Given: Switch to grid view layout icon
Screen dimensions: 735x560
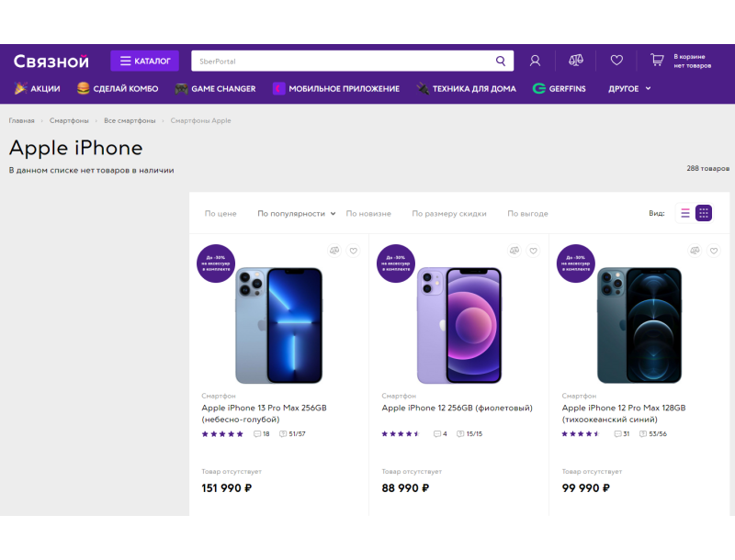Looking at the screenshot, I should coord(704,213).
